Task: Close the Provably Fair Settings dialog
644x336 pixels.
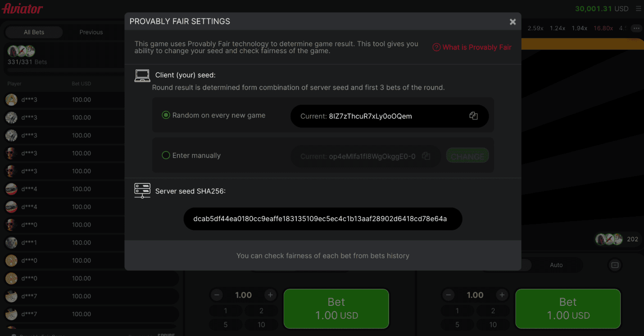Action: click(x=512, y=22)
